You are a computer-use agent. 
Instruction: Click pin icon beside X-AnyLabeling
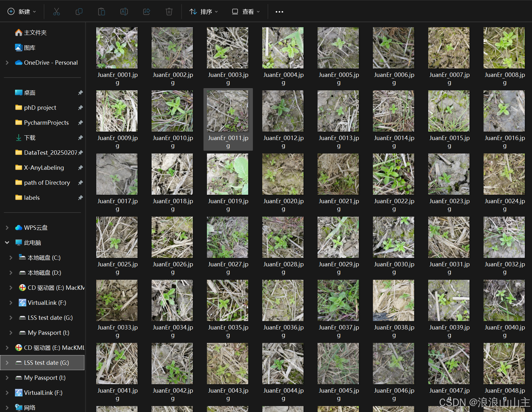pos(80,168)
